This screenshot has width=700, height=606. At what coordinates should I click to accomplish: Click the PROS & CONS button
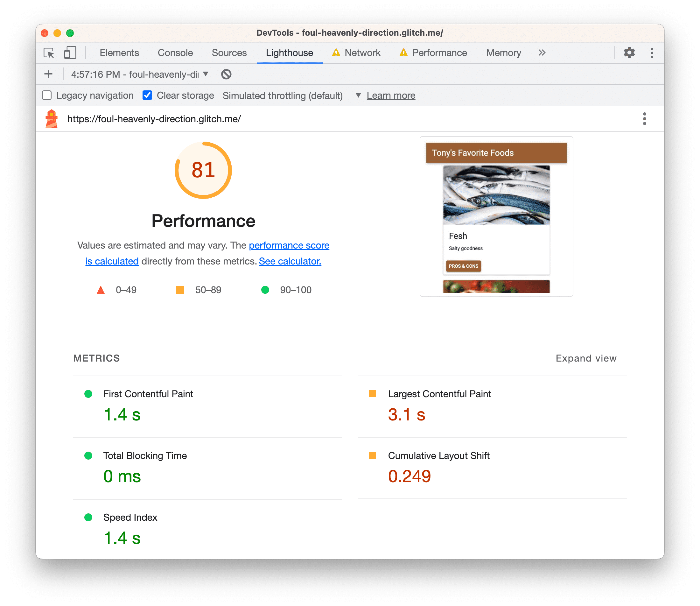pyautogui.click(x=464, y=265)
